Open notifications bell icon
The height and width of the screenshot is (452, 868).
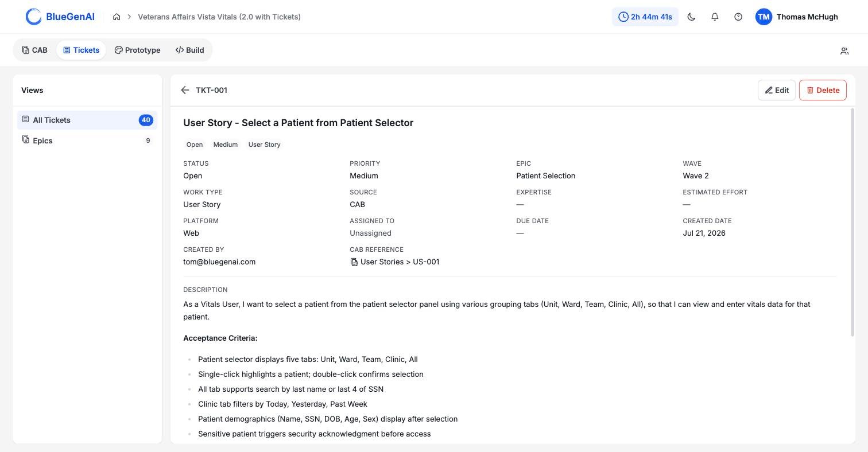(715, 17)
